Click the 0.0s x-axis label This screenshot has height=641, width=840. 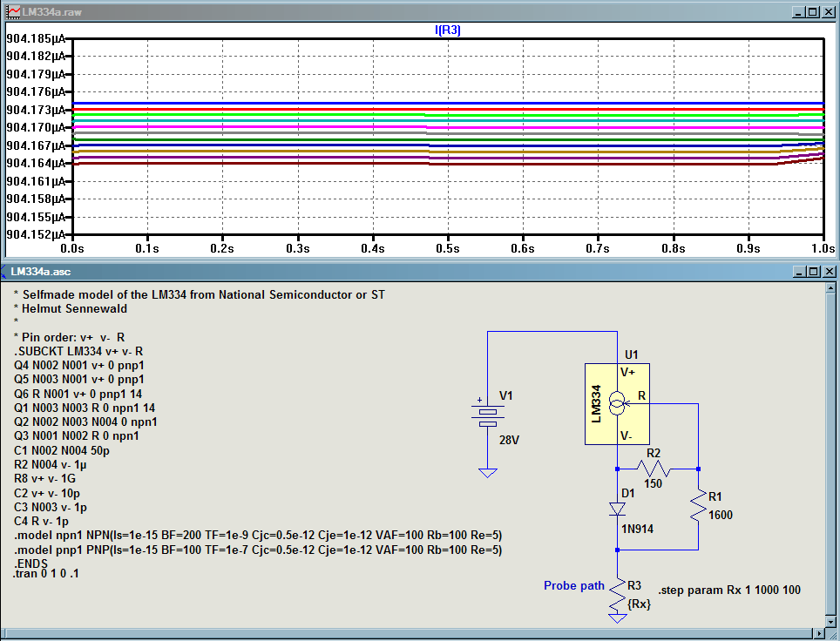pyautogui.click(x=72, y=248)
